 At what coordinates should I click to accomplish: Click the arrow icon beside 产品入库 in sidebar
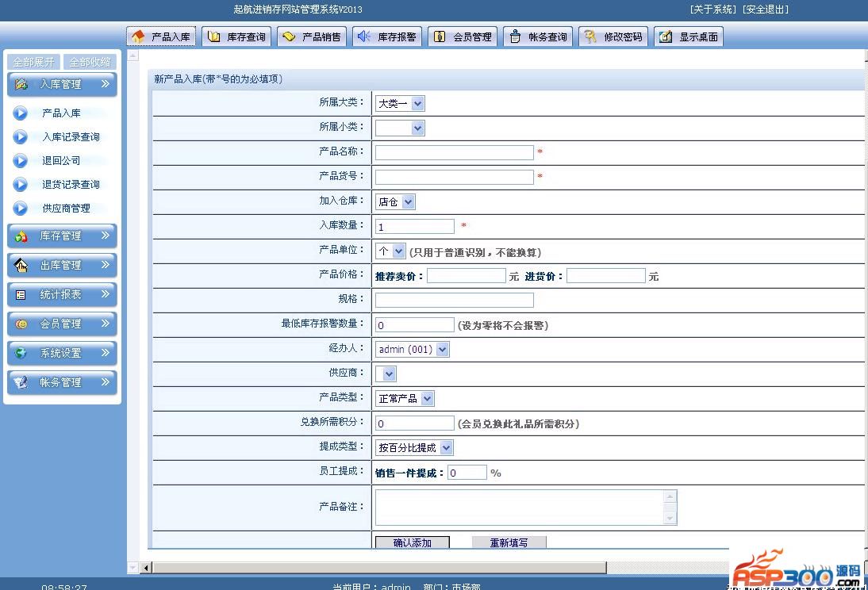click(x=21, y=113)
